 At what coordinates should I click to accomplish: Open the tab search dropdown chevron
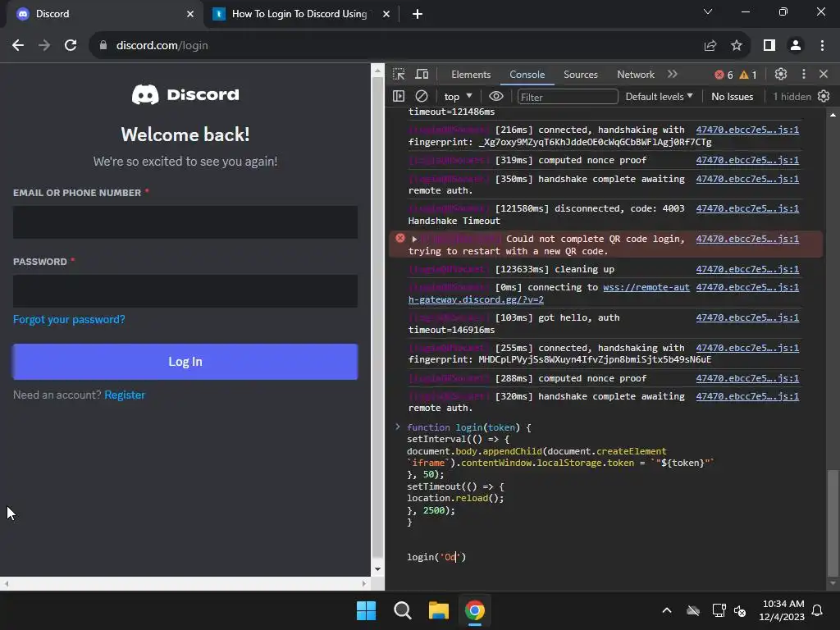click(708, 11)
